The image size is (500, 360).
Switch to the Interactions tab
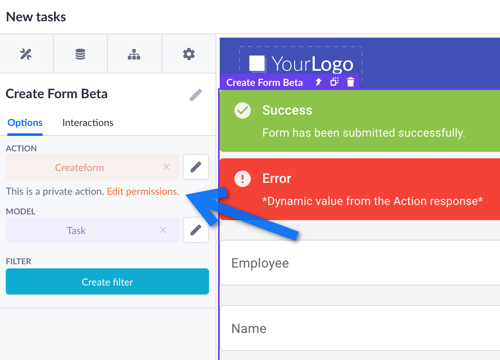pos(88,123)
